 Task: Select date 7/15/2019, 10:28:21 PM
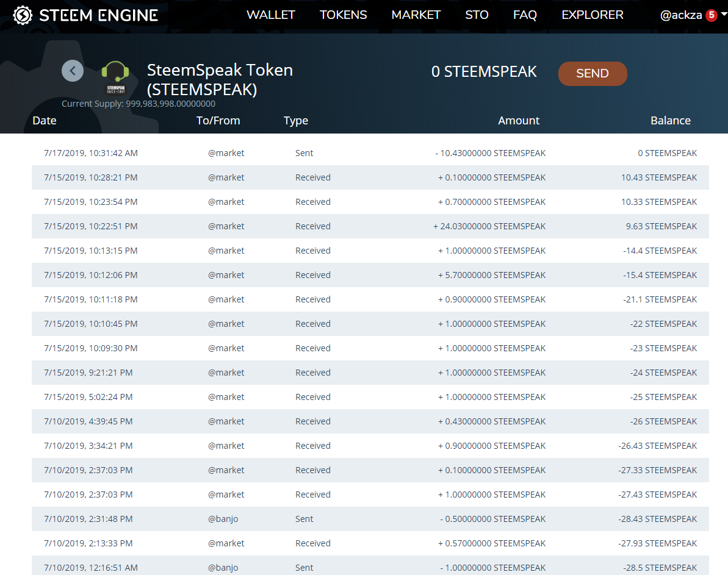tap(91, 177)
